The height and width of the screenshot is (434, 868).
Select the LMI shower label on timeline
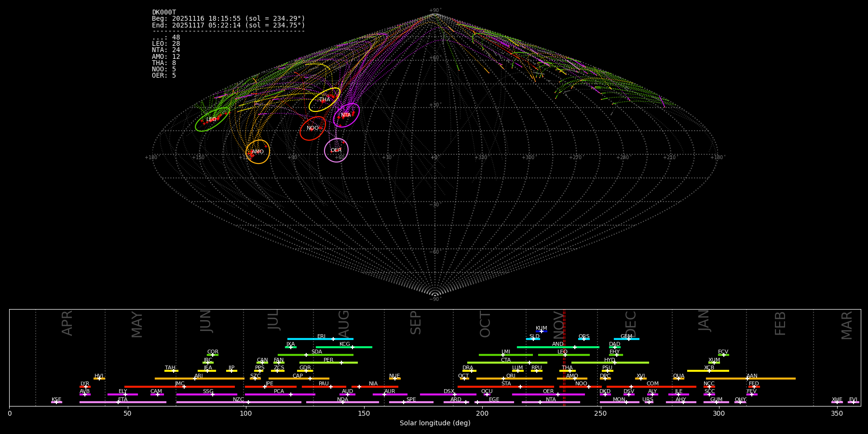coord(505,352)
